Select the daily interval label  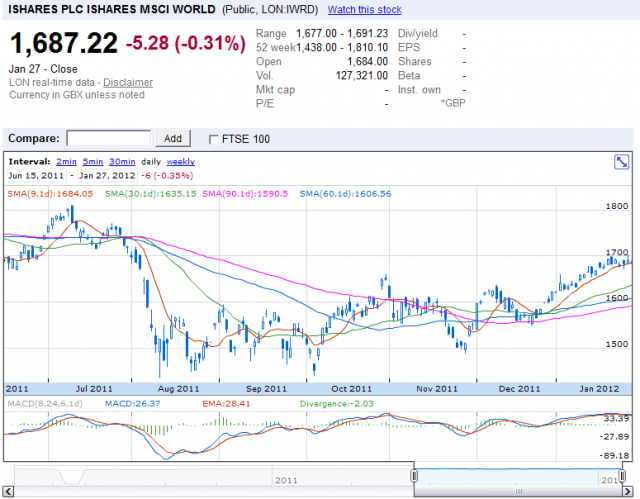point(151,162)
